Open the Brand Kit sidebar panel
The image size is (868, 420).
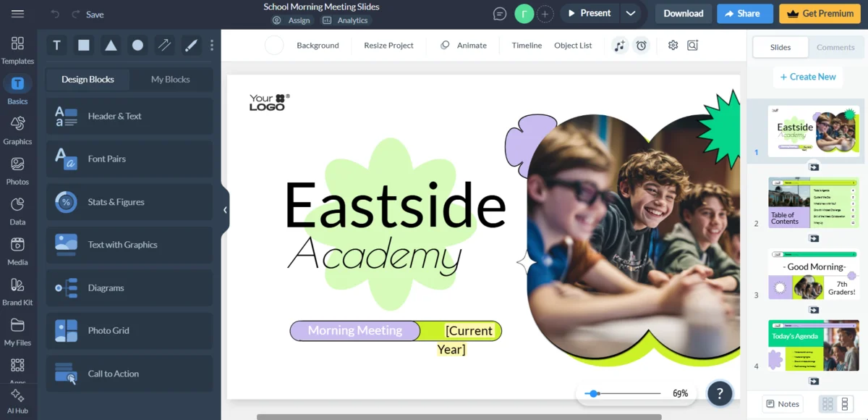[17, 291]
